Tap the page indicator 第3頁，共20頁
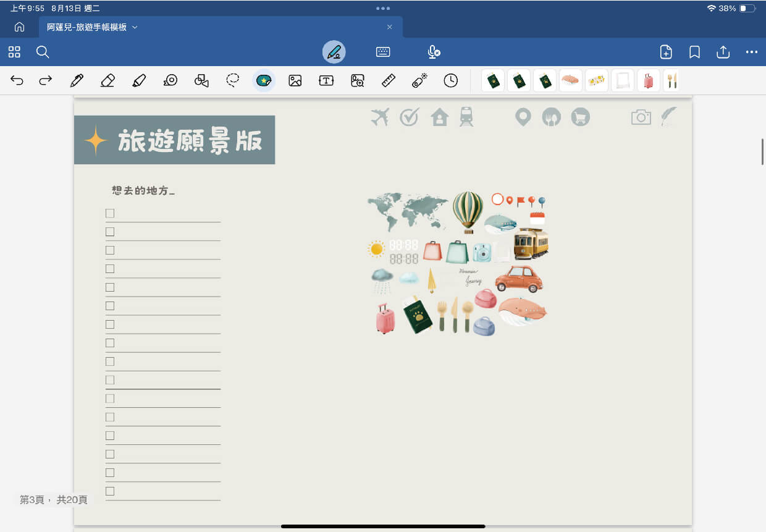This screenshot has width=766, height=532. click(x=53, y=499)
